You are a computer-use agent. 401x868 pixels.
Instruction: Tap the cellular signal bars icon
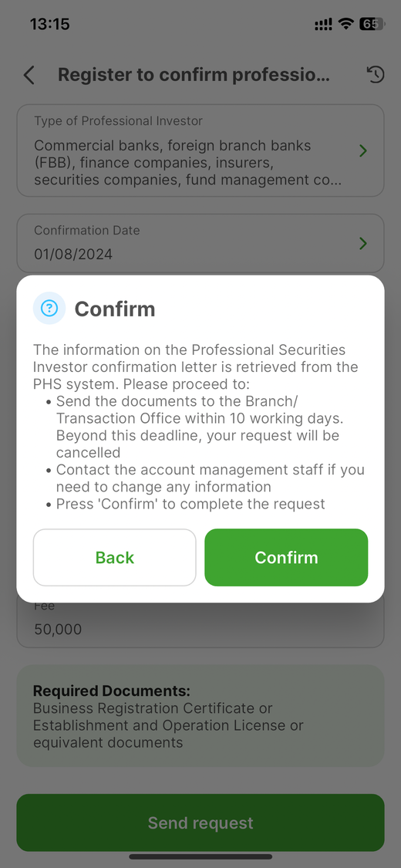pyautogui.click(x=323, y=25)
